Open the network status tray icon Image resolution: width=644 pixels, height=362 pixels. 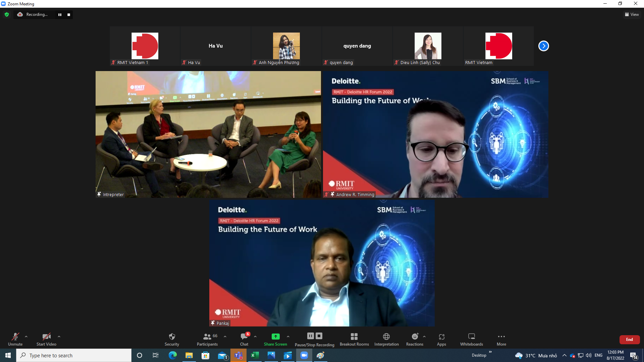point(581,355)
